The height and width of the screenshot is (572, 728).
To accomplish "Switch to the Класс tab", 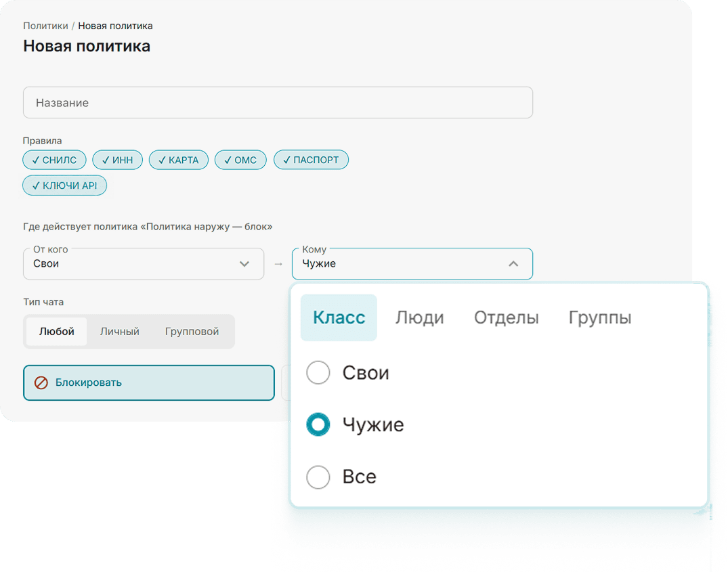I will tap(339, 317).
